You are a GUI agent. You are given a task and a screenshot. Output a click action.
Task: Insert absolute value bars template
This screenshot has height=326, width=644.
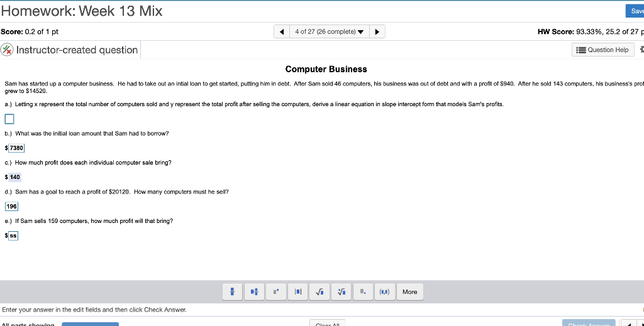pyautogui.click(x=297, y=292)
